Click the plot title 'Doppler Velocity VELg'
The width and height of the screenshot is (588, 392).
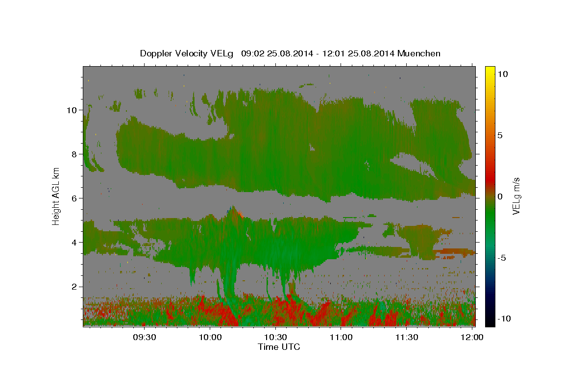[187, 53]
